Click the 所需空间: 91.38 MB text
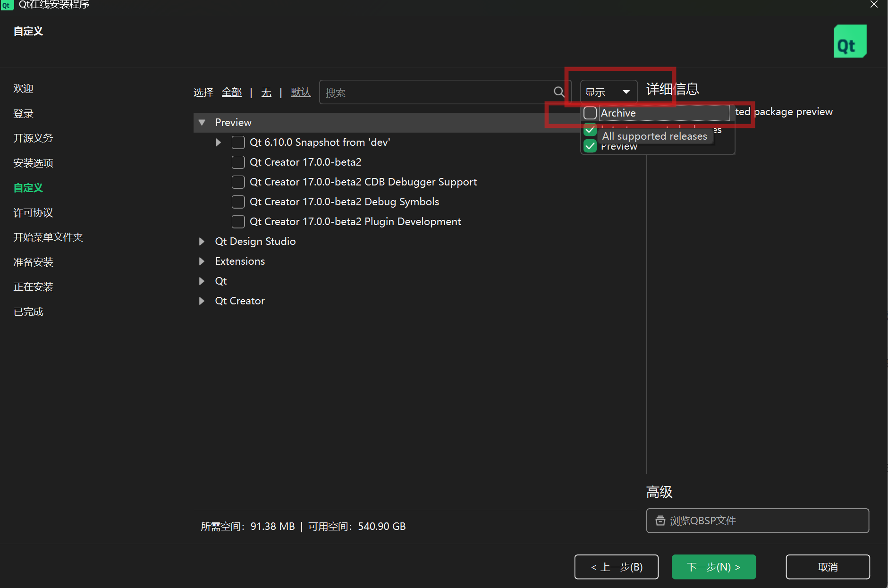Screen dimensions: 888x588 coord(248,526)
